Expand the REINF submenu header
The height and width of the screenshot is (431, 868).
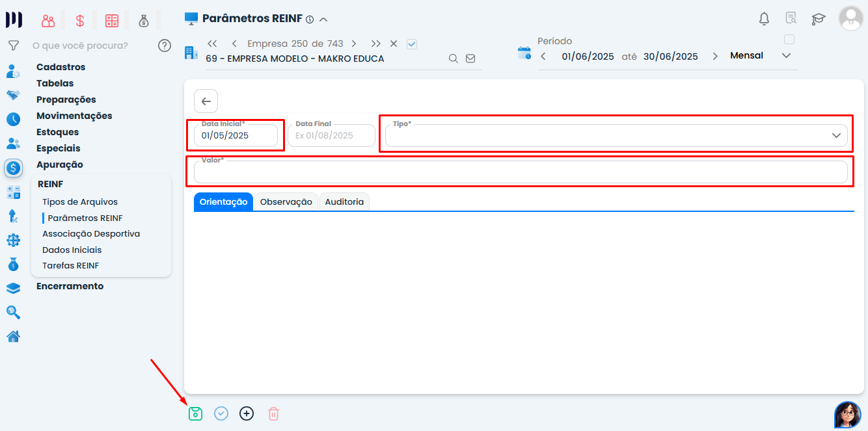[x=50, y=184]
